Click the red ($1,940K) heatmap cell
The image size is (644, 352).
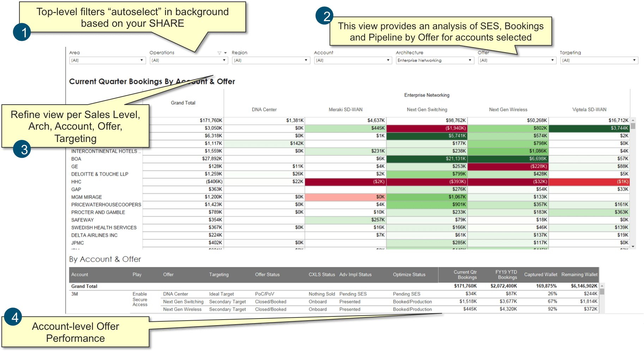coord(427,128)
